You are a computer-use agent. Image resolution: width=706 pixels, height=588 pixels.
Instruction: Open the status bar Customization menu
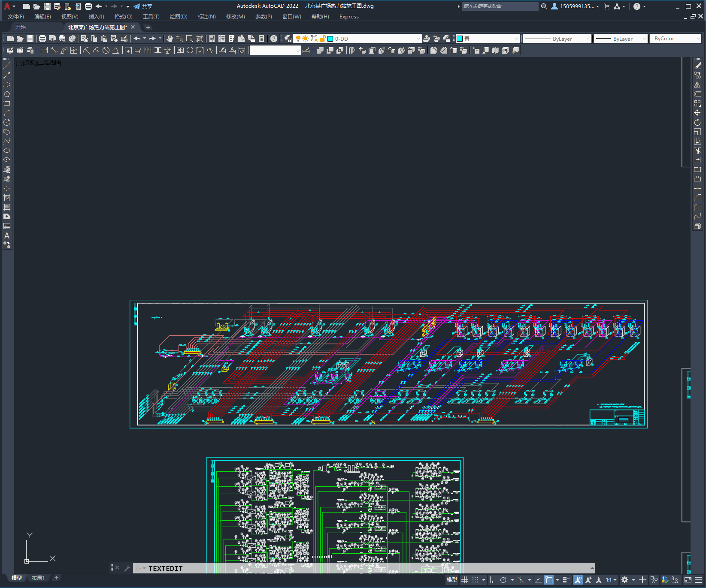(x=699, y=580)
